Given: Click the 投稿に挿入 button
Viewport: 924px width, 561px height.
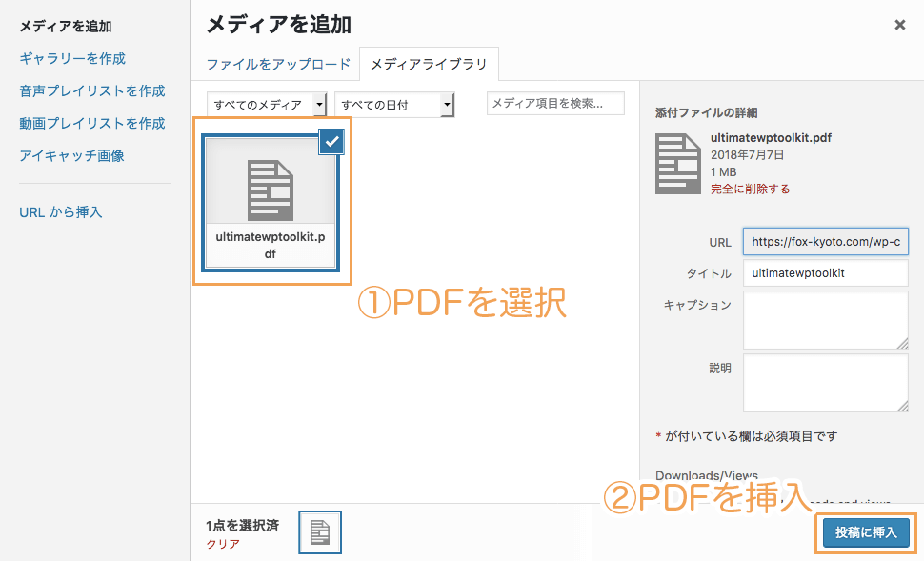Looking at the screenshot, I should click(x=864, y=533).
